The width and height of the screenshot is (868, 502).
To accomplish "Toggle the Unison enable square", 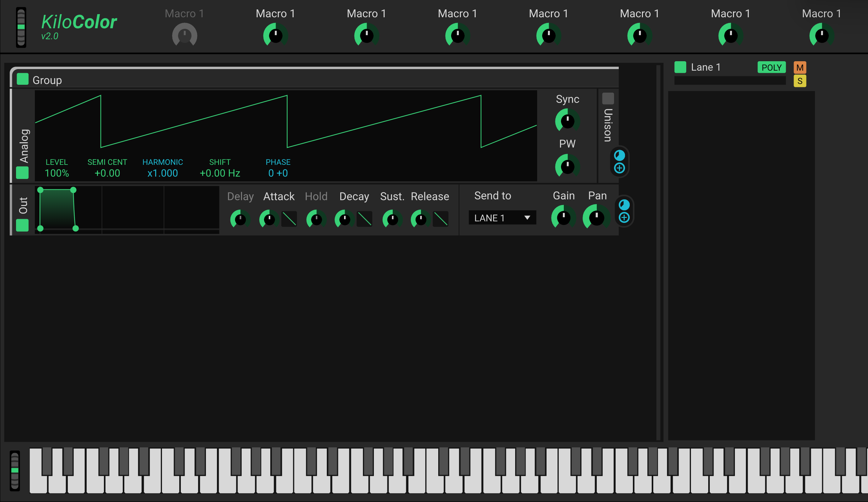I will point(608,99).
